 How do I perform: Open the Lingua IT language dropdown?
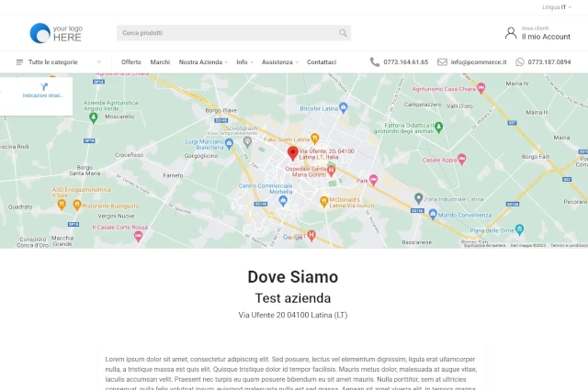(x=557, y=7)
